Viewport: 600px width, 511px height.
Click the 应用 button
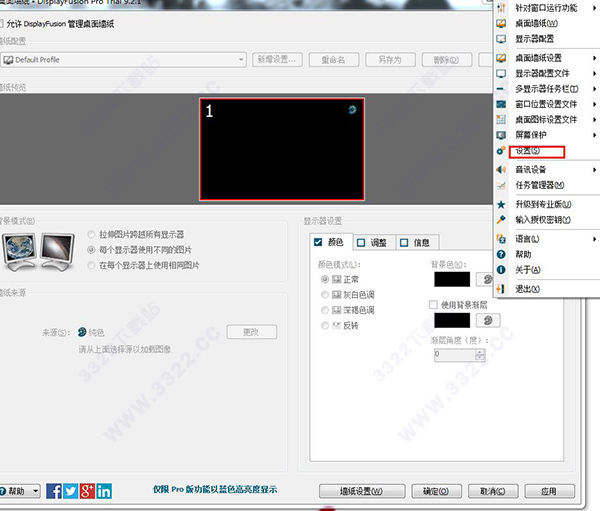(x=549, y=491)
